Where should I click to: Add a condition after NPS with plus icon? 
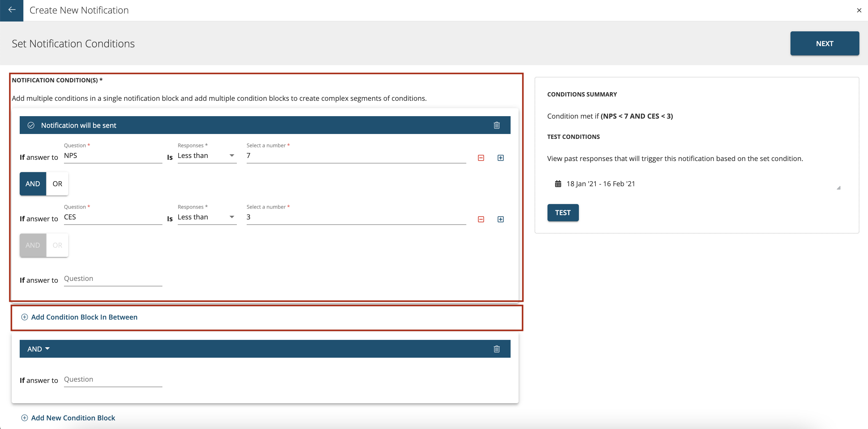coord(500,158)
